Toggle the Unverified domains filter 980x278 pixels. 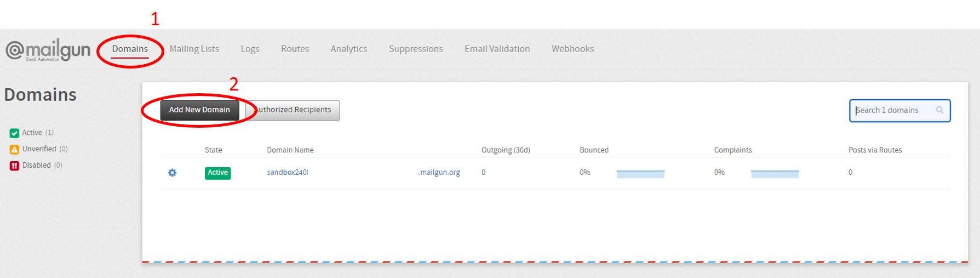point(14,149)
